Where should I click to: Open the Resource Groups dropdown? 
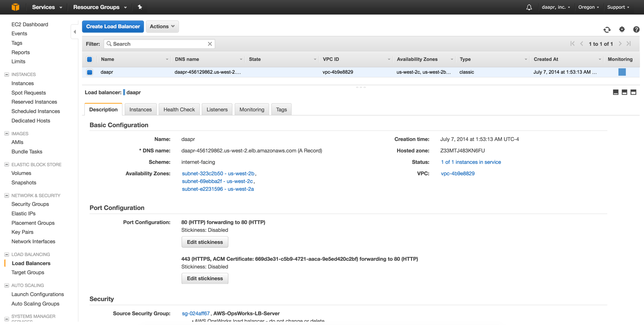(100, 7)
